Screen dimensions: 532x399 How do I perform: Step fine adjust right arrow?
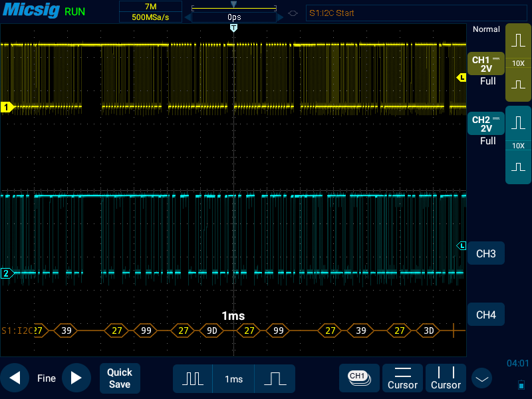pyautogui.click(x=76, y=378)
